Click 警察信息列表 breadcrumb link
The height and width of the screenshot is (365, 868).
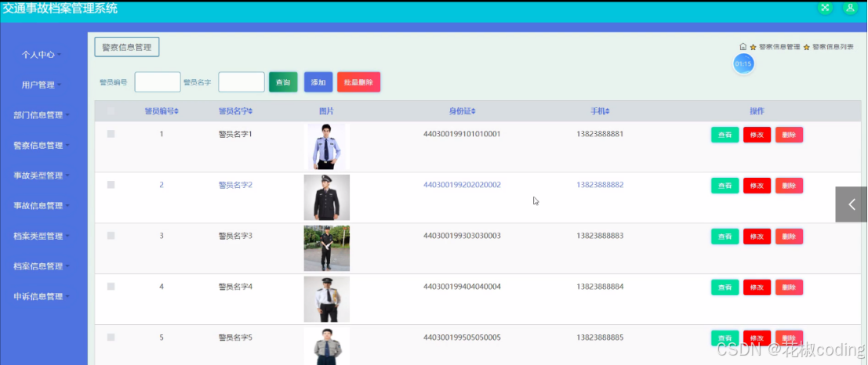pyautogui.click(x=833, y=47)
